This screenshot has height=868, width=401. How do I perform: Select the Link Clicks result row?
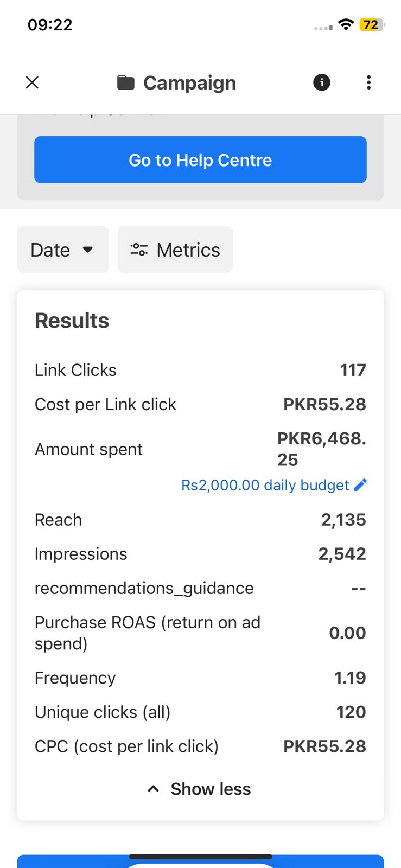[200, 370]
